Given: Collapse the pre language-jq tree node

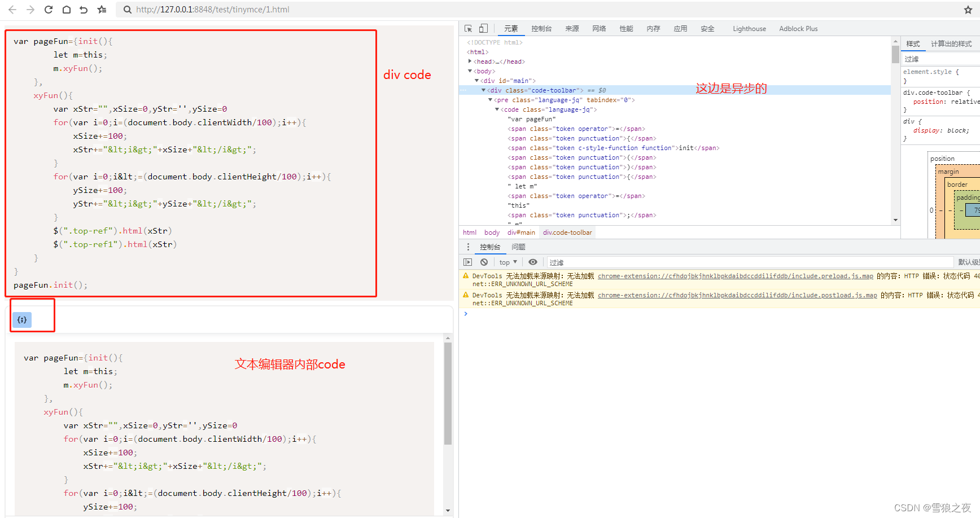Looking at the screenshot, I should 490,99.
